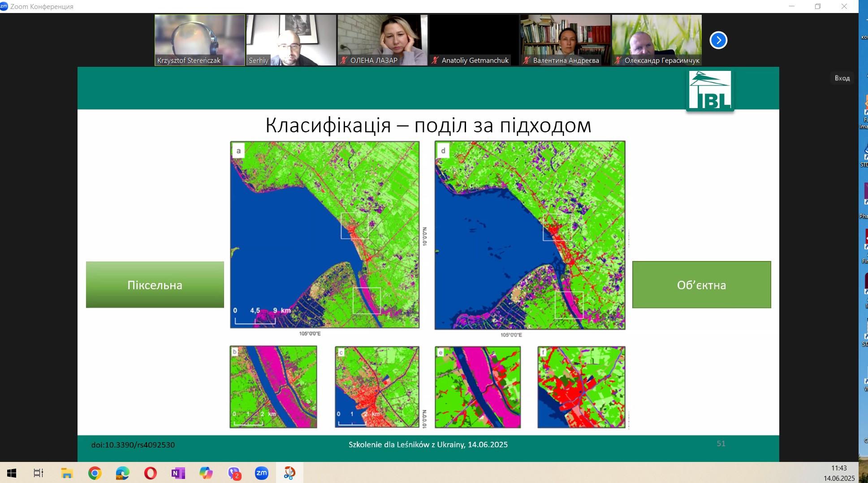The width and height of the screenshot is (868, 483).
Task: Open OneNote from the taskbar
Action: pos(178,473)
